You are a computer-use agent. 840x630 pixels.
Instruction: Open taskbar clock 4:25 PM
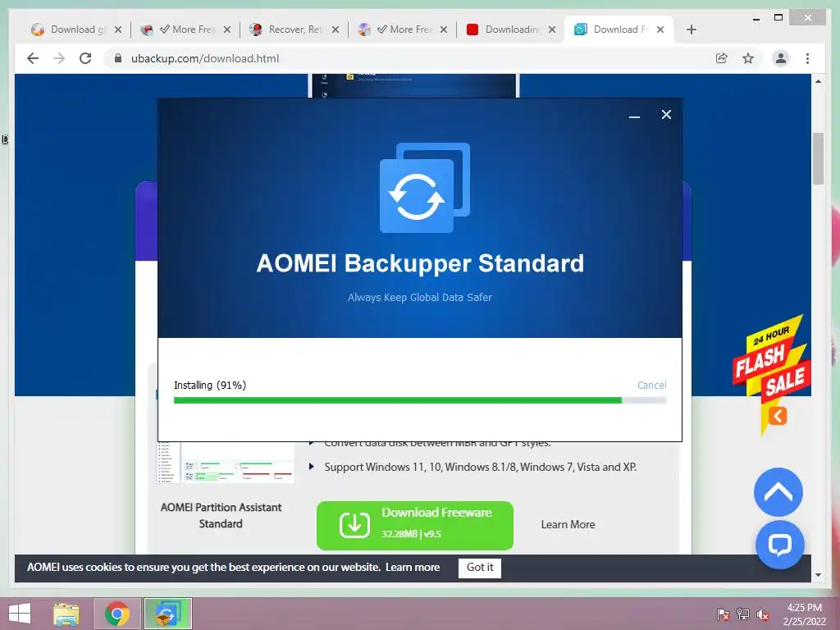[x=804, y=614]
